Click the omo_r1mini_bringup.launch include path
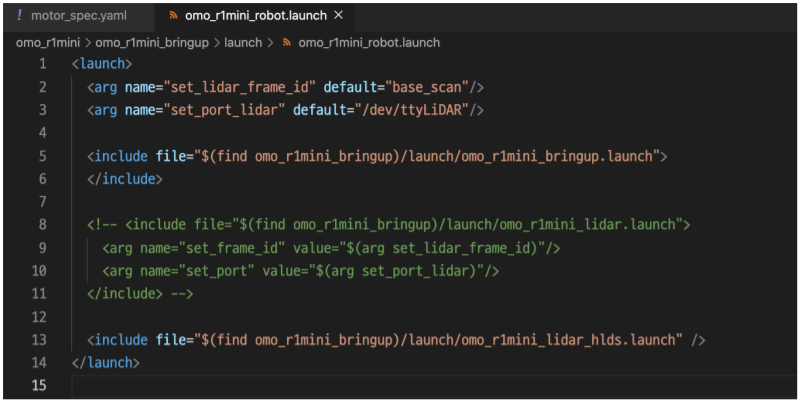 pyautogui.click(x=427, y=156)
